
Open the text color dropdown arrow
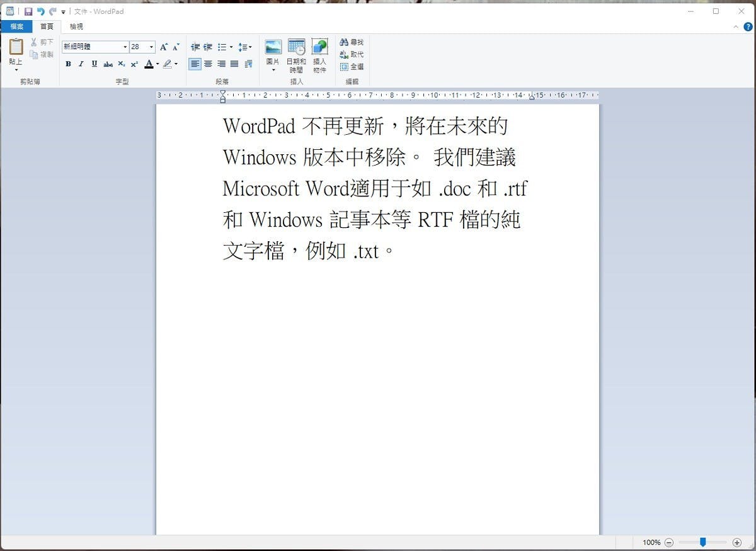point(157,64)
